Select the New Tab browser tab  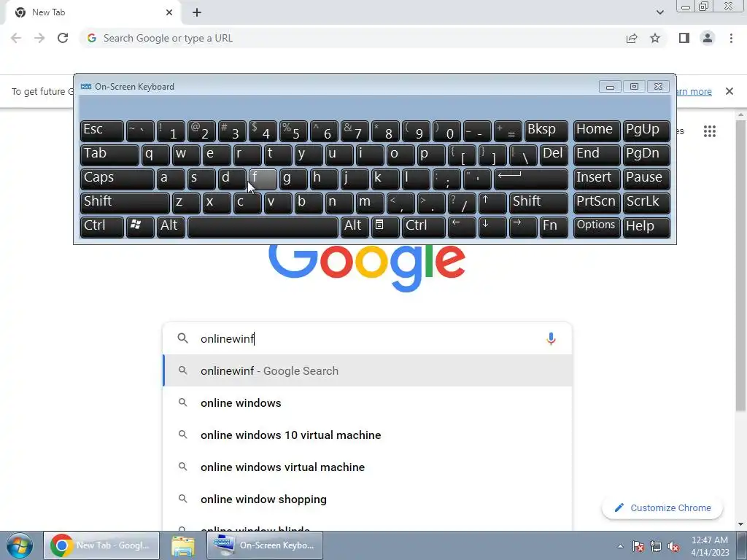pos(93,12)
